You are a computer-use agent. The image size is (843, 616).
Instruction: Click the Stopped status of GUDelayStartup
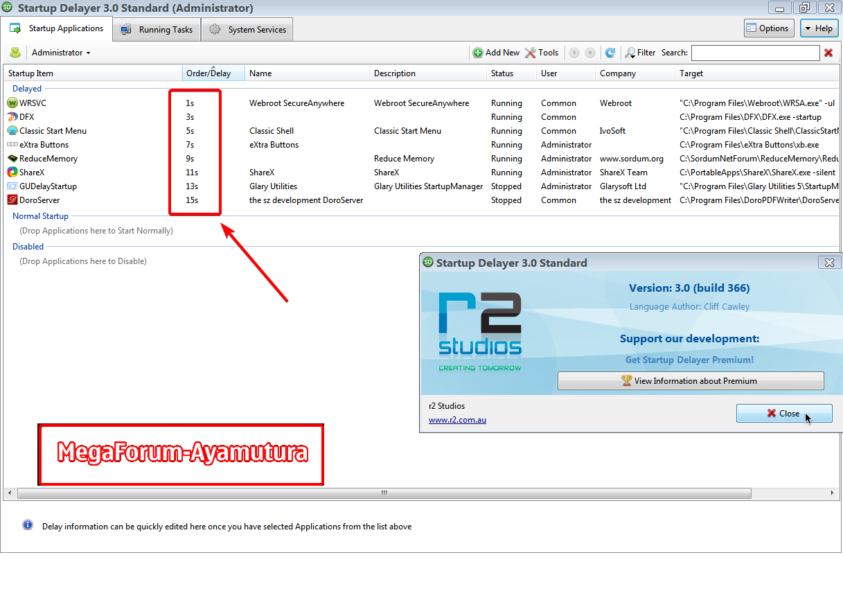(506, 186)
